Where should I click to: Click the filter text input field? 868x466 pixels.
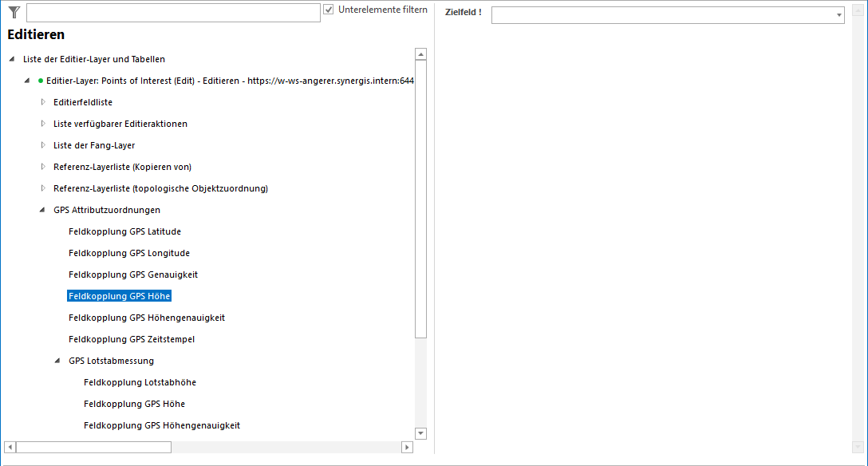pos(173,13)
